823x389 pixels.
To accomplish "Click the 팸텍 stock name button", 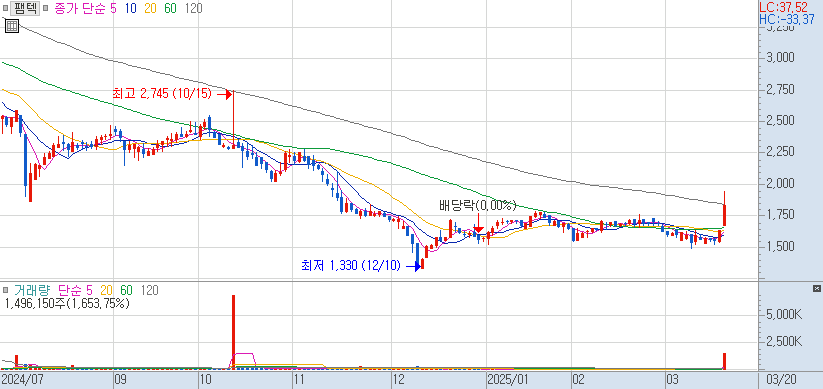I will [26, 8].
